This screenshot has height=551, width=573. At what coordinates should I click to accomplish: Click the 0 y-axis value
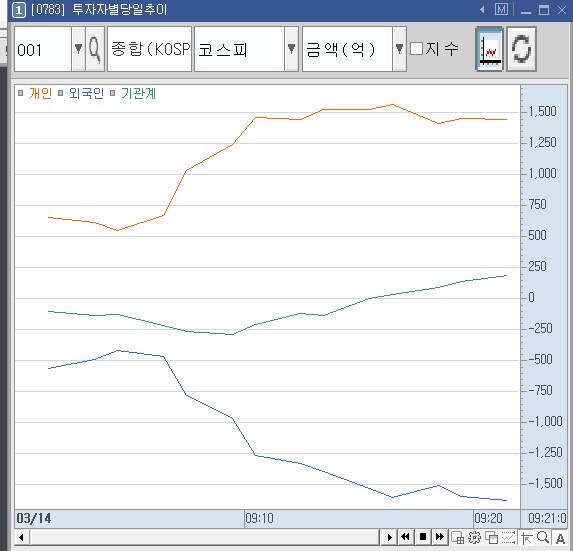coord(532,297)
